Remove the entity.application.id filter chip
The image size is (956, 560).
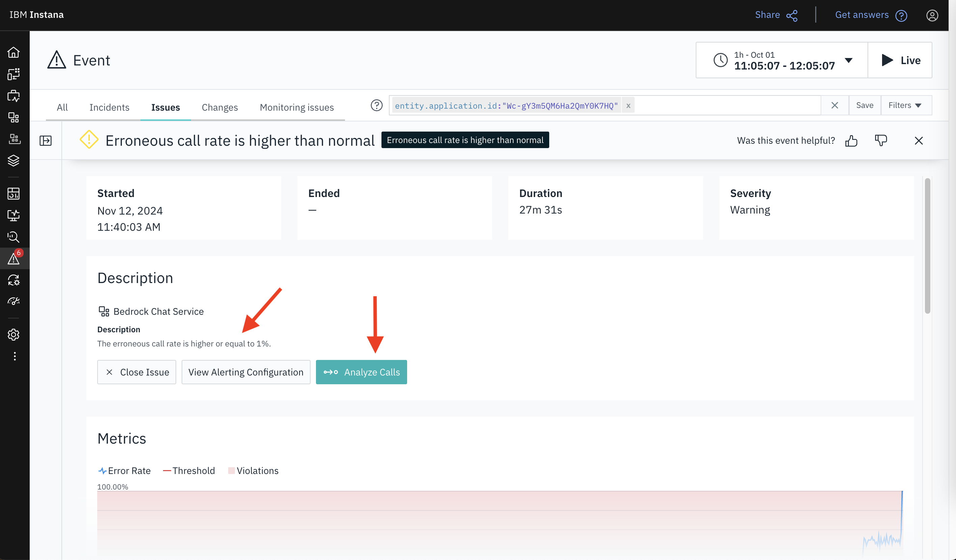pyautogui.click(x=628, y=105)
